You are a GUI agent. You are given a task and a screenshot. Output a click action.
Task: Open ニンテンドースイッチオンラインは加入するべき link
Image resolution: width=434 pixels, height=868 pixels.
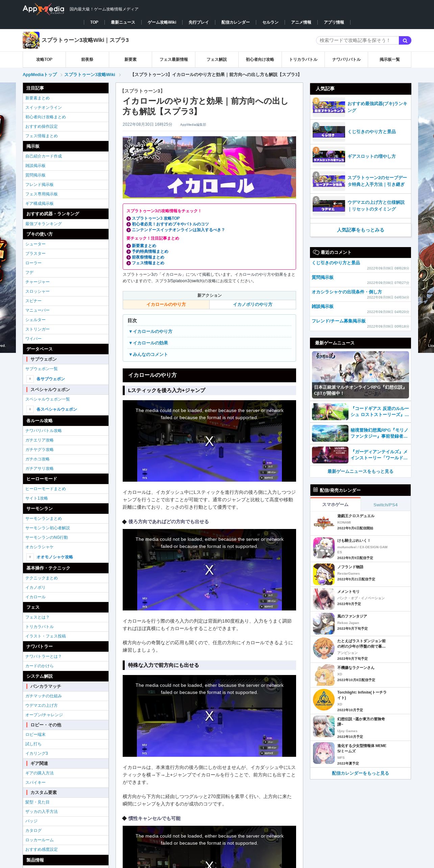[178, 230]
